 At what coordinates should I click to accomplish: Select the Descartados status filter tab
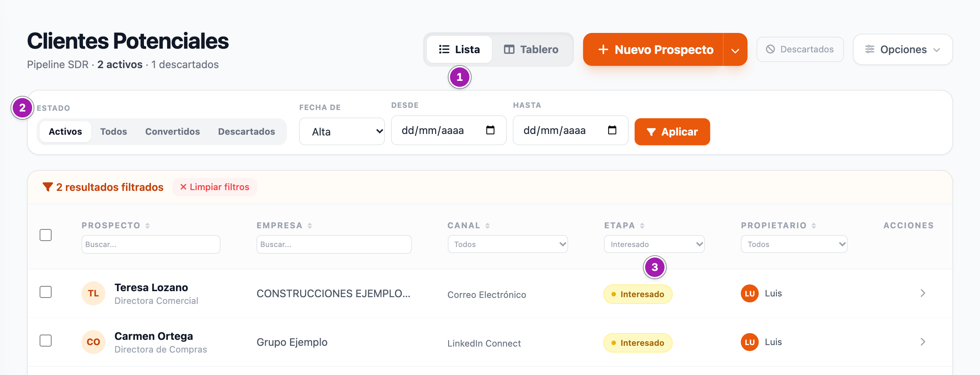(246, 131)
